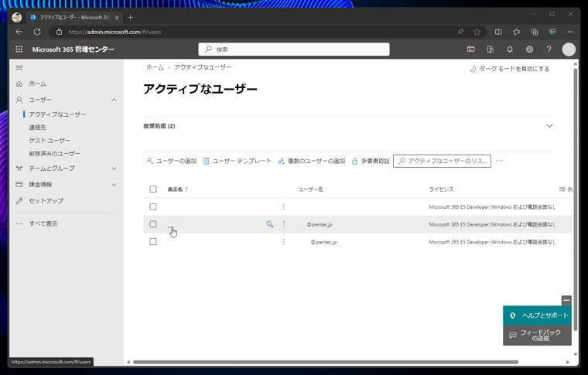
Task: Open 削除済みのユーザー in left navigation
Action: (x=54, y=154)
